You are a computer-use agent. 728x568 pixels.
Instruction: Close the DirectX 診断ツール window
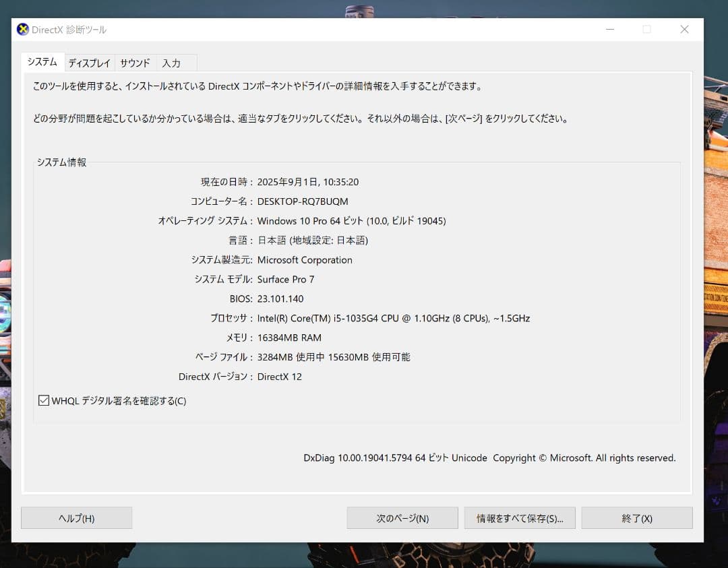coord(684,30)
